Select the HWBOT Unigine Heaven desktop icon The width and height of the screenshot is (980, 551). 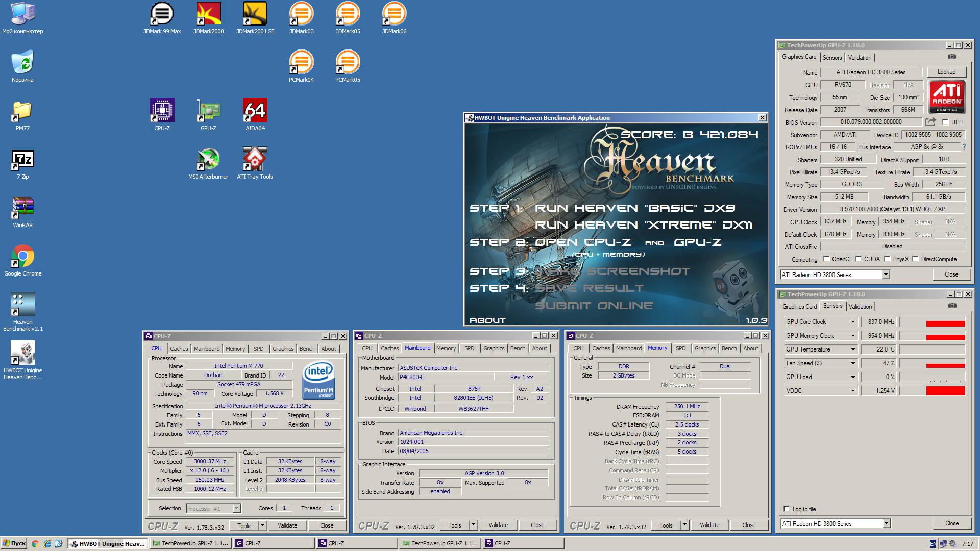(x=22, y=360)
